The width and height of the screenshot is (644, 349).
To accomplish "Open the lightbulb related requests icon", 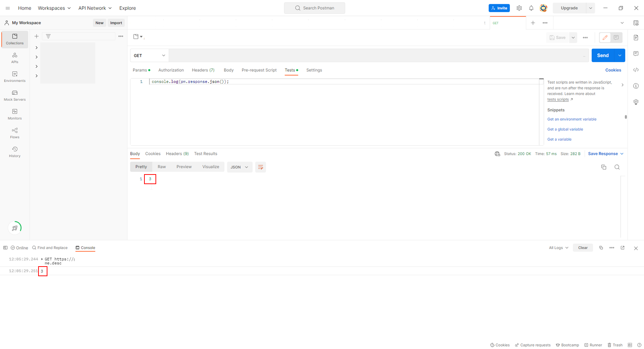I will (x=636, y=102).
